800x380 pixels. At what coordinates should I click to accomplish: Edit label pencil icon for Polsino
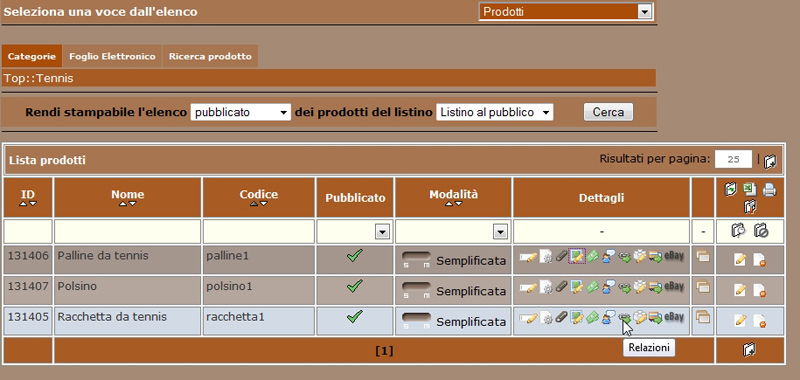(x=529, y=288)
